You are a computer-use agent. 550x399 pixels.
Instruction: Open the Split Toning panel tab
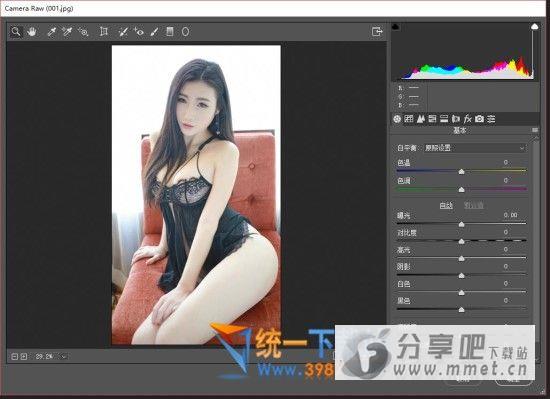(x=444, y=119)
